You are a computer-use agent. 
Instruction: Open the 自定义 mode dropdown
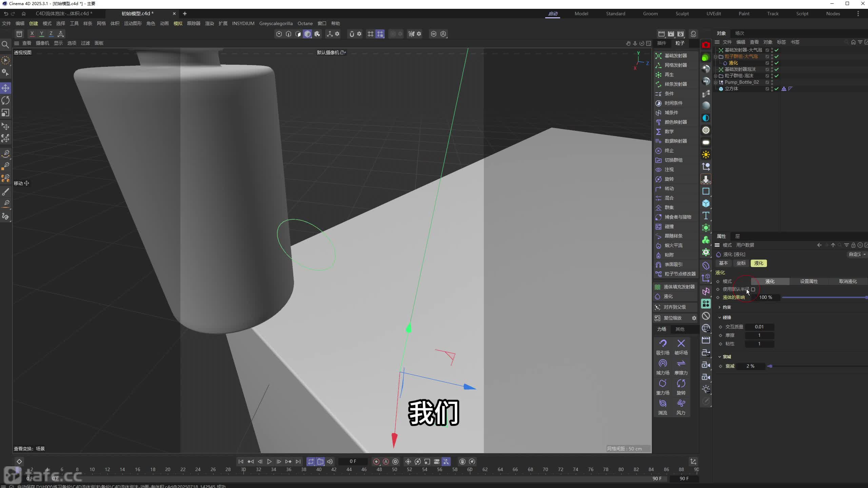click(x=857, y=254)
